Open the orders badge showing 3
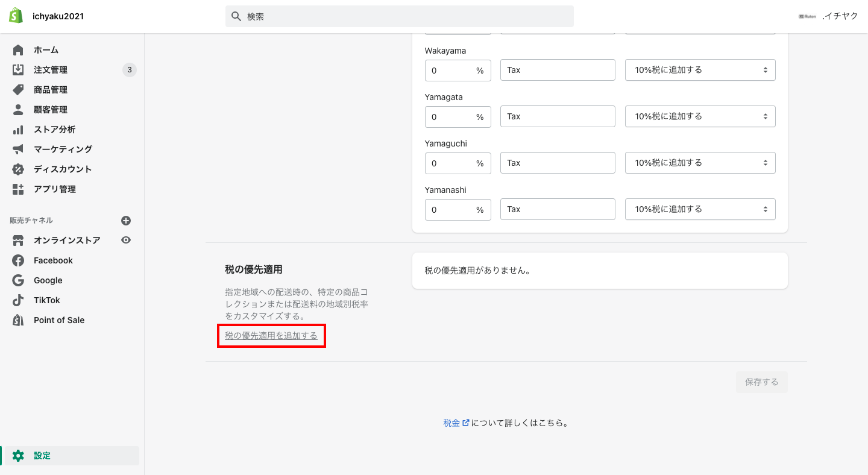868x475 pixels. point(130,70)
